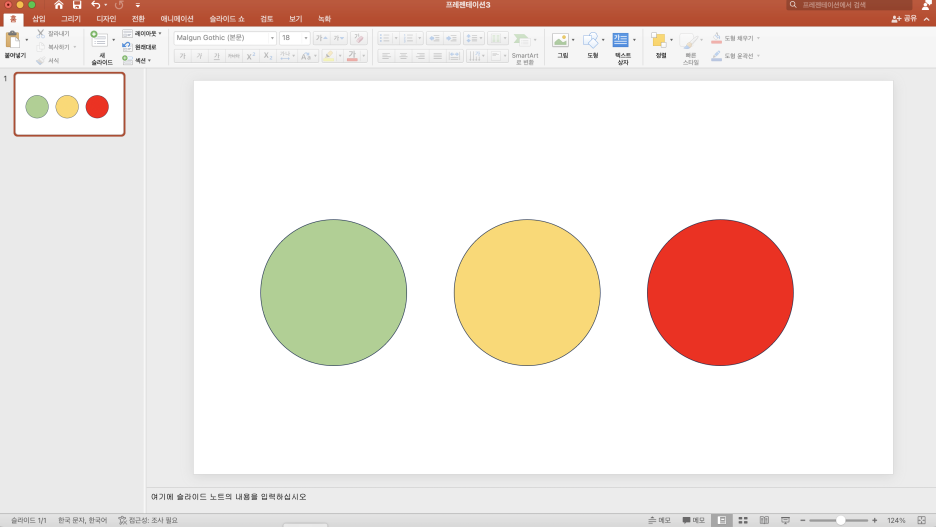The width and height of the screenshot is (936, 527).
Task: Open the 정렬 arrange menu
Action: pos(660,47)
